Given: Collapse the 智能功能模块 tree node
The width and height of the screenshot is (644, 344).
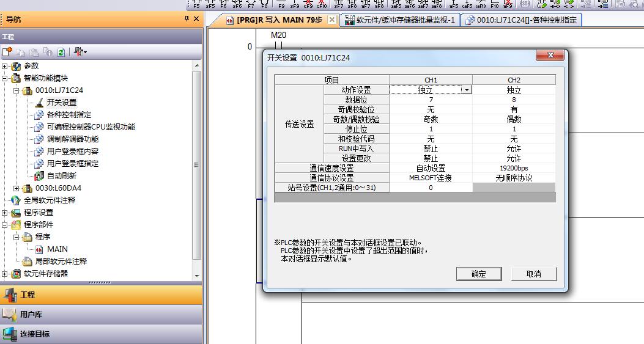Looking at the screenshot, I should (6, 78).
